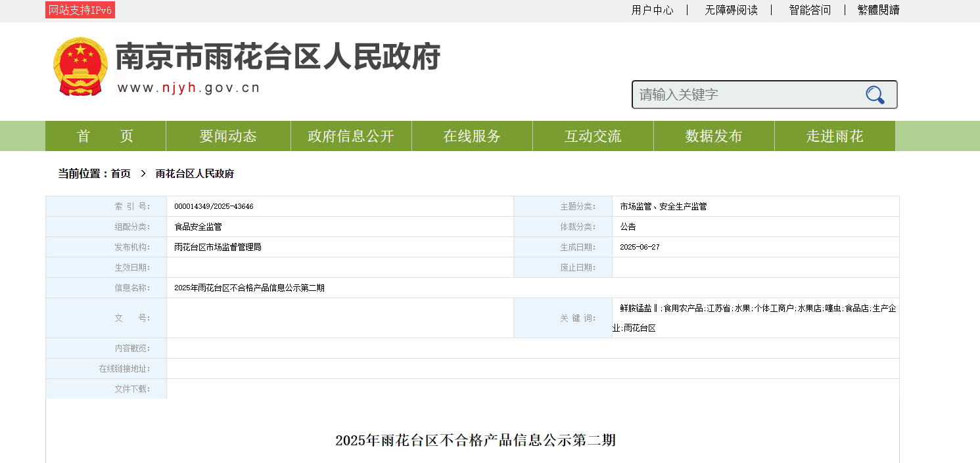Click the 南京市雨花台区人民政府 site title

point(278,57)
